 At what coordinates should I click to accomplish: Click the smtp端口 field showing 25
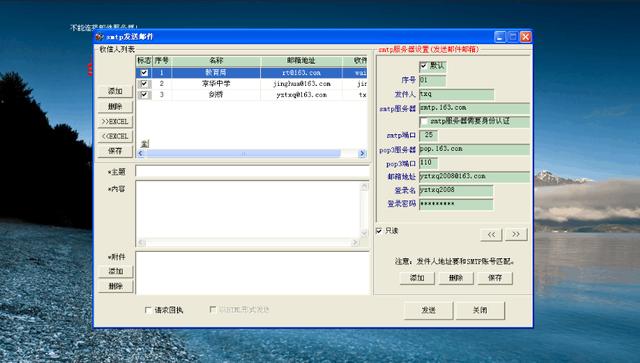click(x=428, y=135)
